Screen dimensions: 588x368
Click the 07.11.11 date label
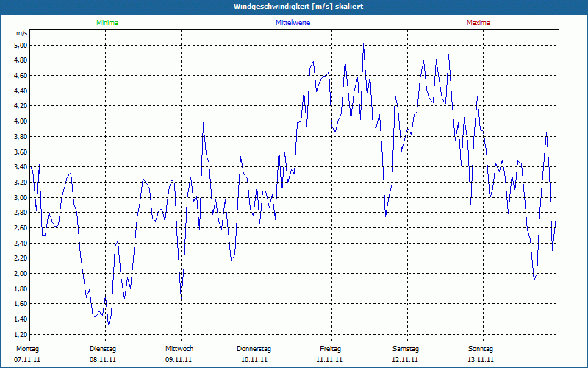(x=27, y=360)
